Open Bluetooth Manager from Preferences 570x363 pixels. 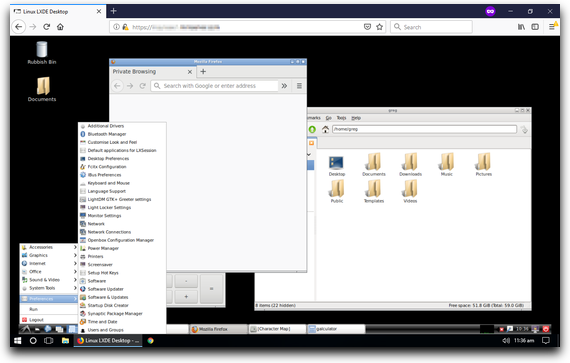tap(122, 134)
